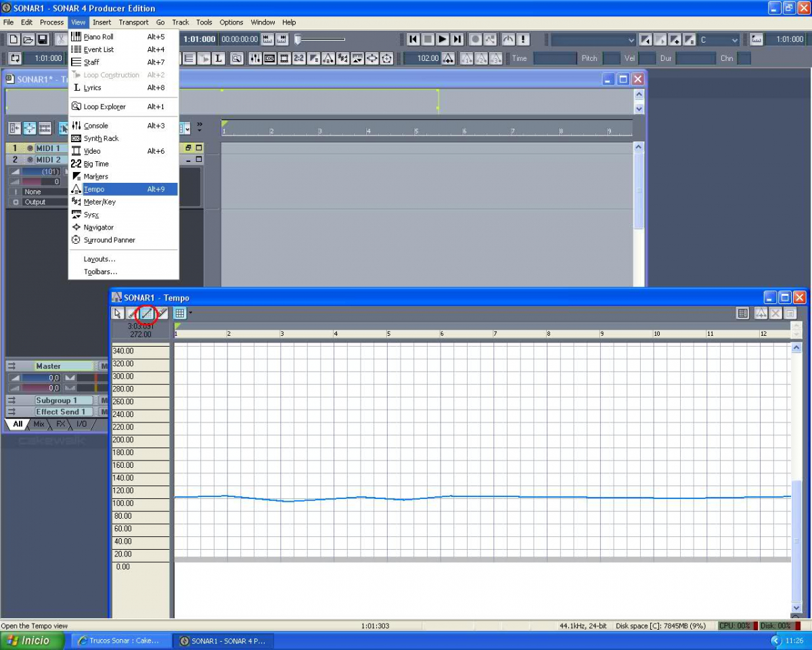Select the Draw pencil tool in Tempo view
The height and width of the screenshot is (650, 812).
[132, 313]
